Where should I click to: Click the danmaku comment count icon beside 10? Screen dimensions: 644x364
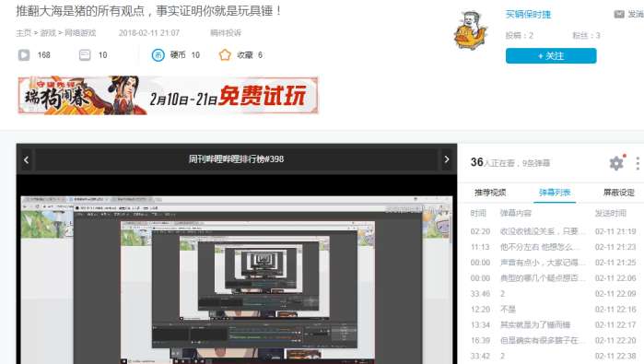pyautogui.click(x=85, y=55)
